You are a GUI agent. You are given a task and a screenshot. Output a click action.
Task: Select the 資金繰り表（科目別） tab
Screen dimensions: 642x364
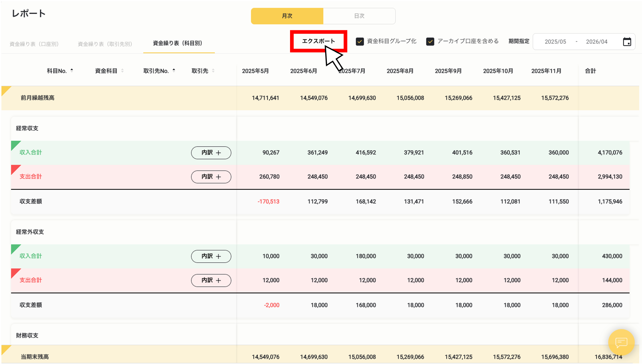(x=178, y=43)
